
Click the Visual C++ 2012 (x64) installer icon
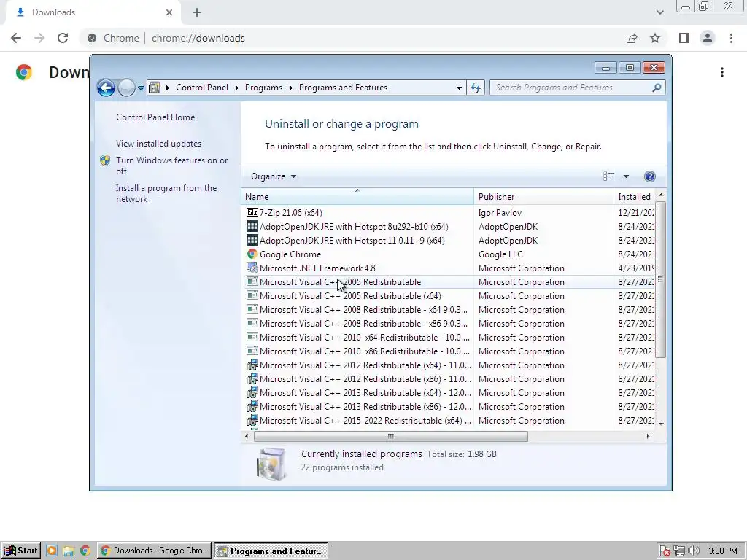pyautogui.click(x=252, y=365)
